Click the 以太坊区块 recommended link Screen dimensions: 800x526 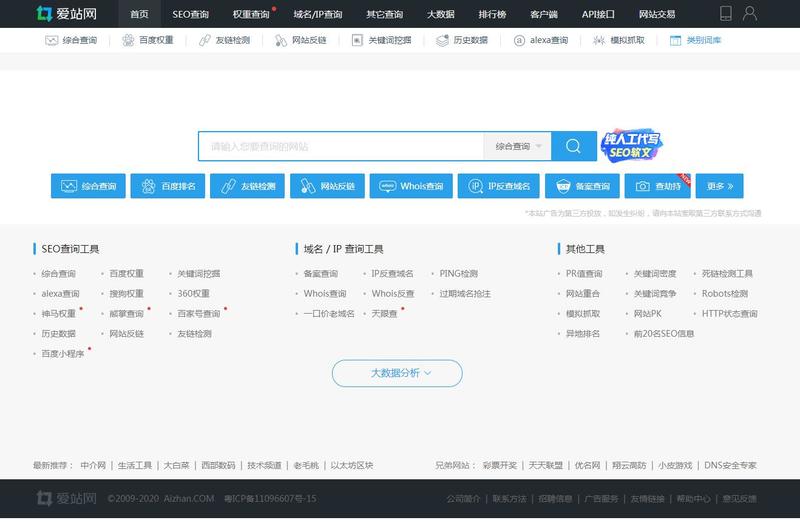tap(352, 465)
